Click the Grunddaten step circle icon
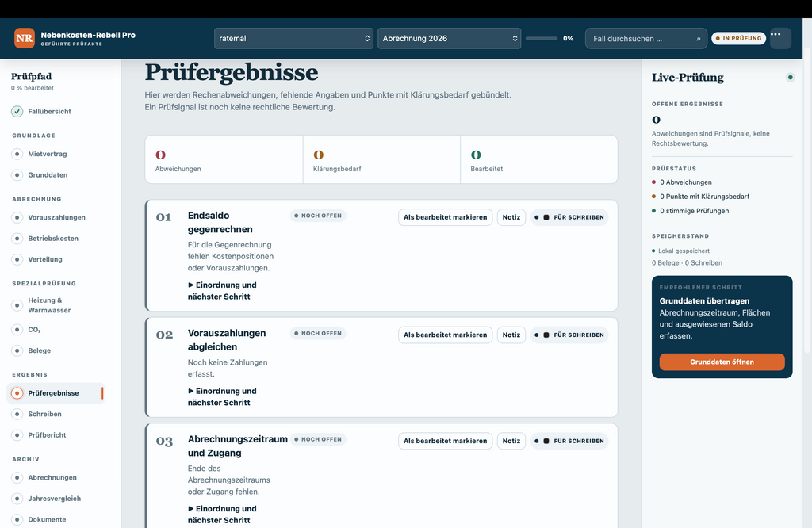 [x=17, y=175]
